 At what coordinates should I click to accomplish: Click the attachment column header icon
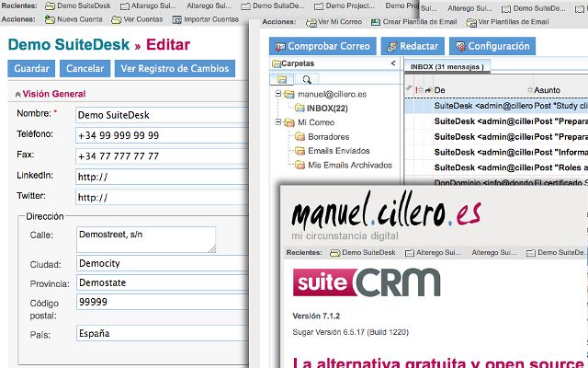tap(409, 89)
